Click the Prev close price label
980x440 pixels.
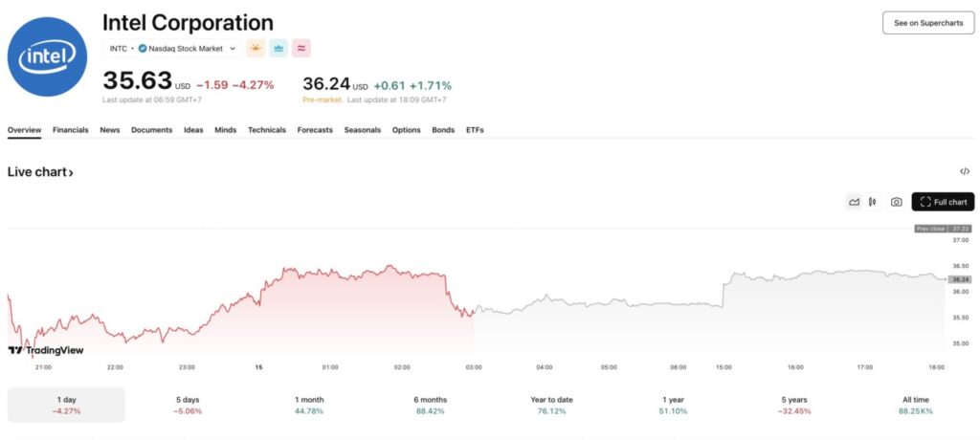[x=943, y=229]
